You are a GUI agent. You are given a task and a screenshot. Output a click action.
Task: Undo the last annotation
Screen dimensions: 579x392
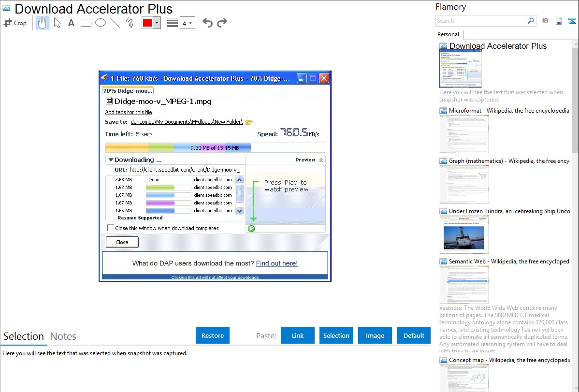click(x=207, y=23)
